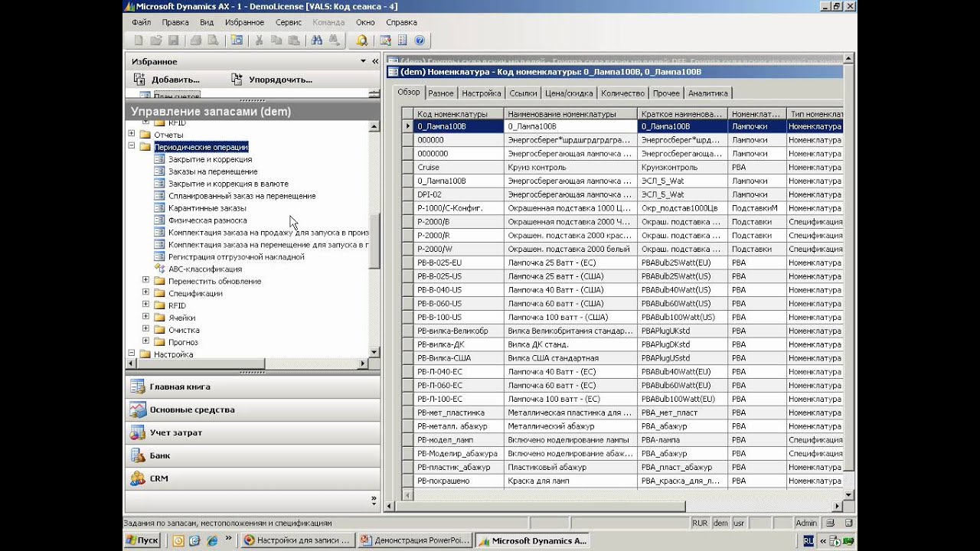980x551 pixels.
Task: Click the checklist toolbar icon
Action: (402, 41)
